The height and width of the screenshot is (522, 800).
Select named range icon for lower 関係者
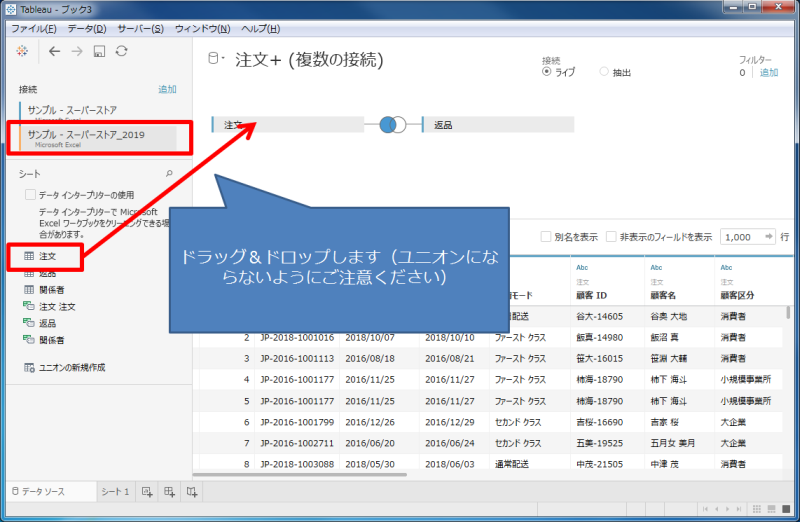pyautogui.click(x=29, y=340)
